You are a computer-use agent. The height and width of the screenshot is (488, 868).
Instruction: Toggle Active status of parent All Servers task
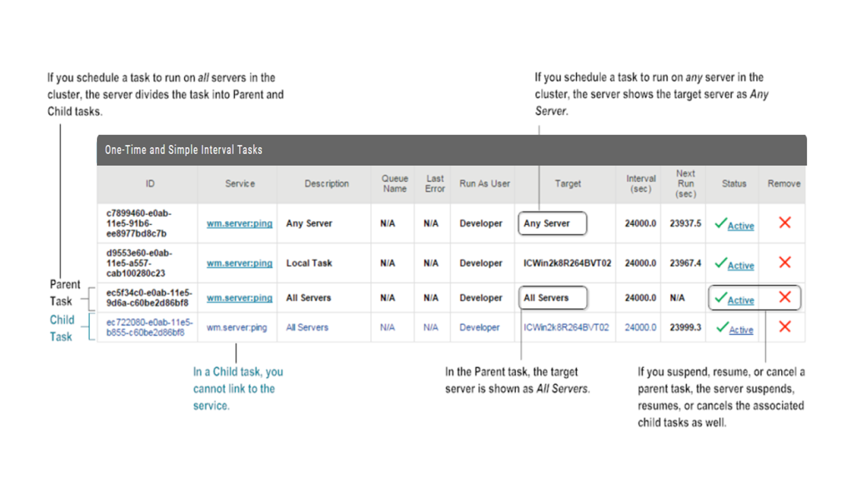point(741,300)
